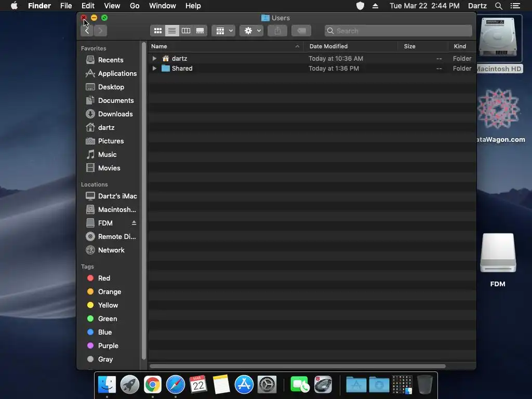Open App Store from the Dock
532x399 pixels.
point(244,385)
